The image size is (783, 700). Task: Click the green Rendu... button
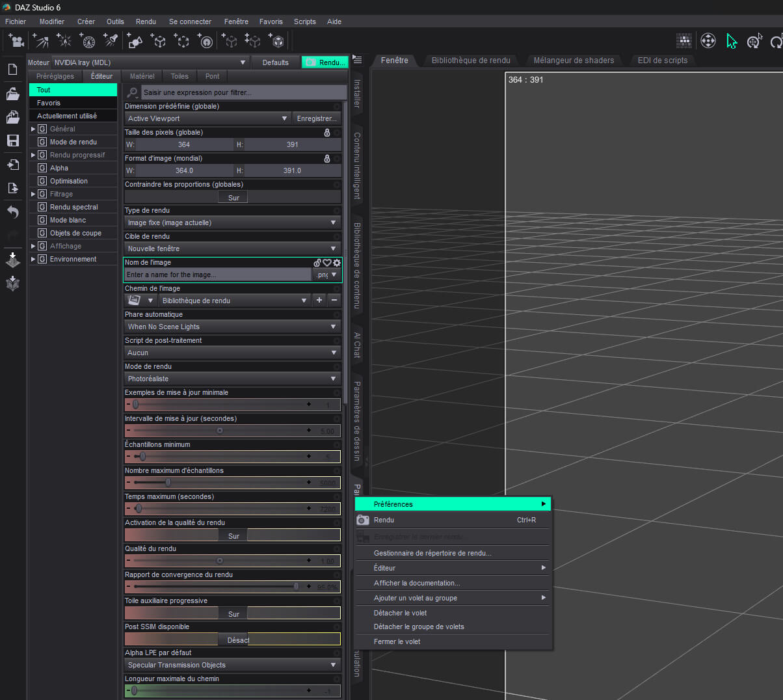point(325,62)
